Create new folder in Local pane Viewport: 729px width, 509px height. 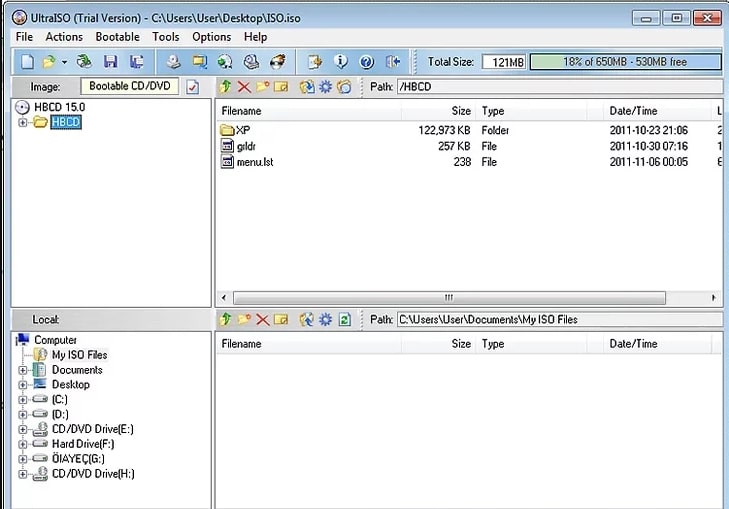click(244, 319)
